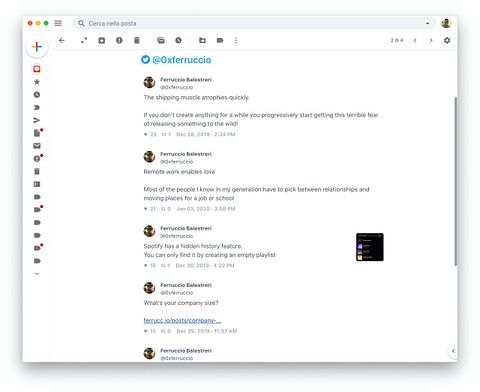Image resolution: width=480 pixels, height=392 pixels.
Task: Delete the email using the trash icon
Action: pyautogui.click(x=137, y=40)
